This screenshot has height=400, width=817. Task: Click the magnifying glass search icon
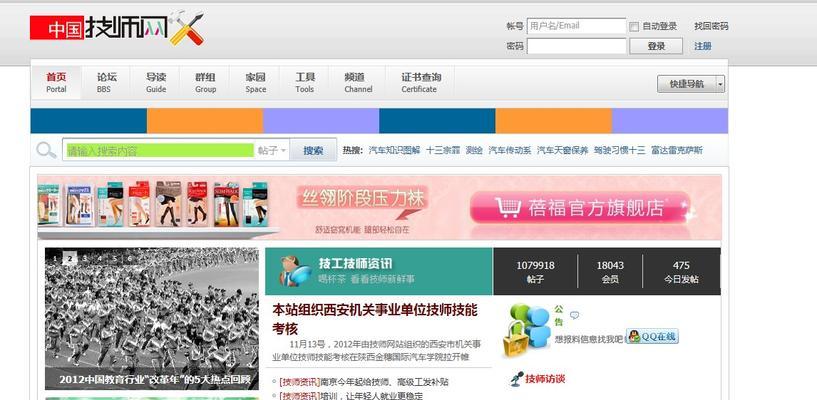(x=46, y=150)
